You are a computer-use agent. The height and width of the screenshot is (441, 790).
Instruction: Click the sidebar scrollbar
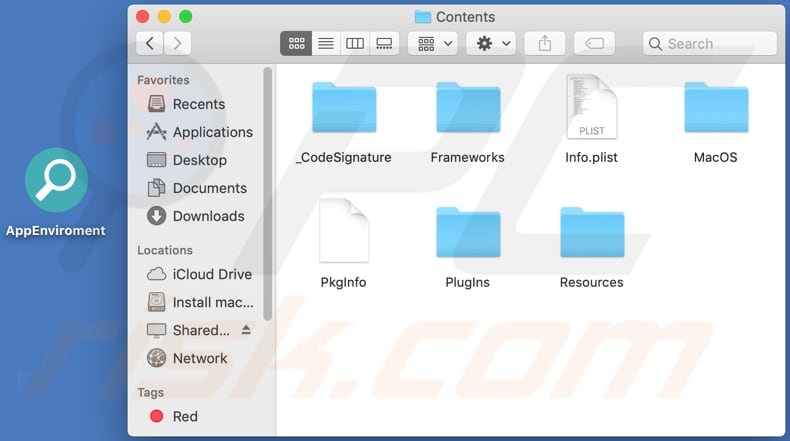268,194
